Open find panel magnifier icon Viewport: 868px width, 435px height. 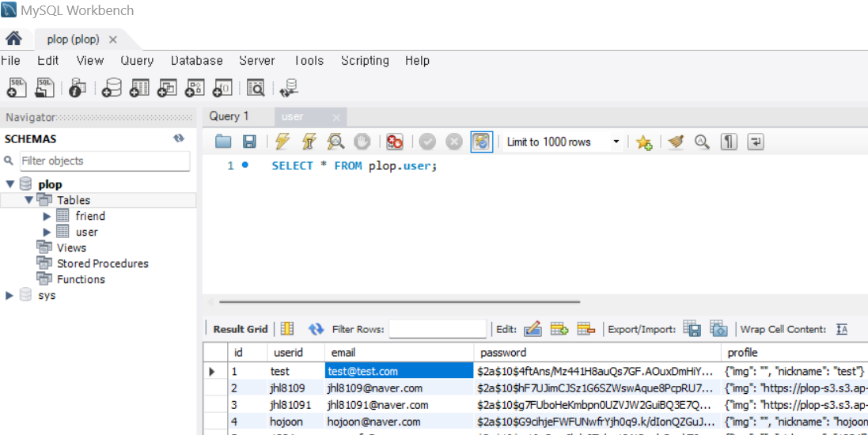tap(702, 142)
